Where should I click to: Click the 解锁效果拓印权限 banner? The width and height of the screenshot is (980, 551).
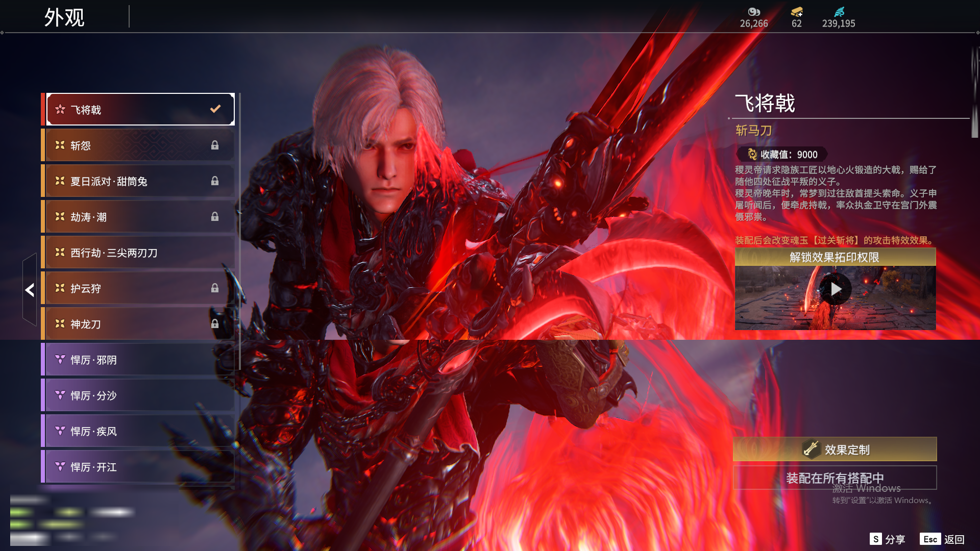click(x=835, y=257)
